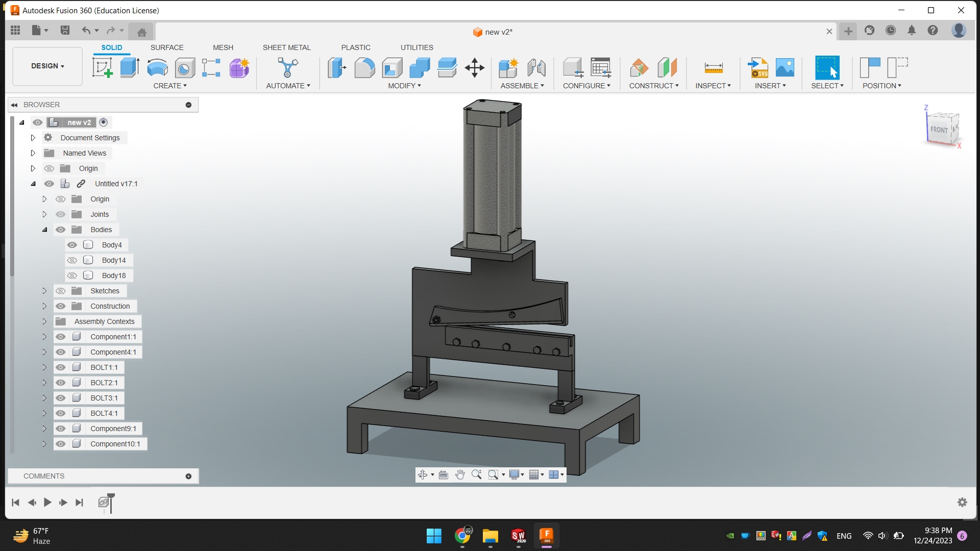Viewport: 980px width, 551px height.
Task: Click the FRONT face of ViewCube
Action: [939, 130]
